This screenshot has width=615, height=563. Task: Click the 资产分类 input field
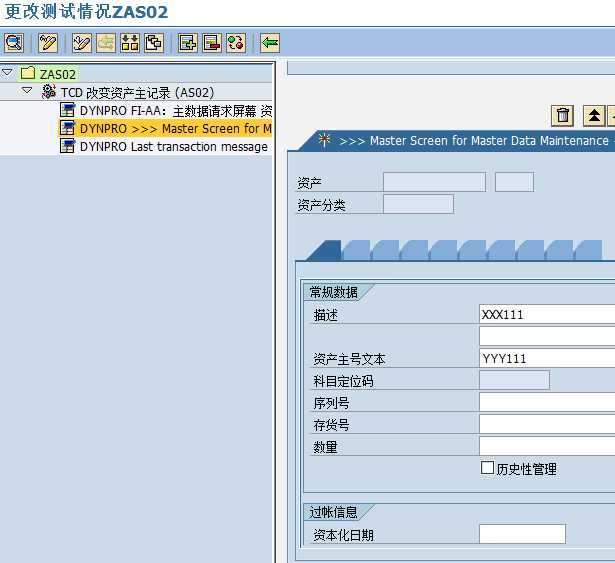click(418, 204)
